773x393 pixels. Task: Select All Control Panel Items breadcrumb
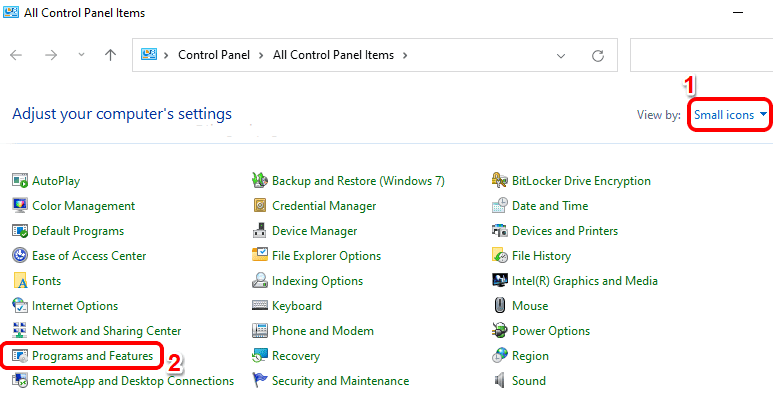(x=333, y=55)
